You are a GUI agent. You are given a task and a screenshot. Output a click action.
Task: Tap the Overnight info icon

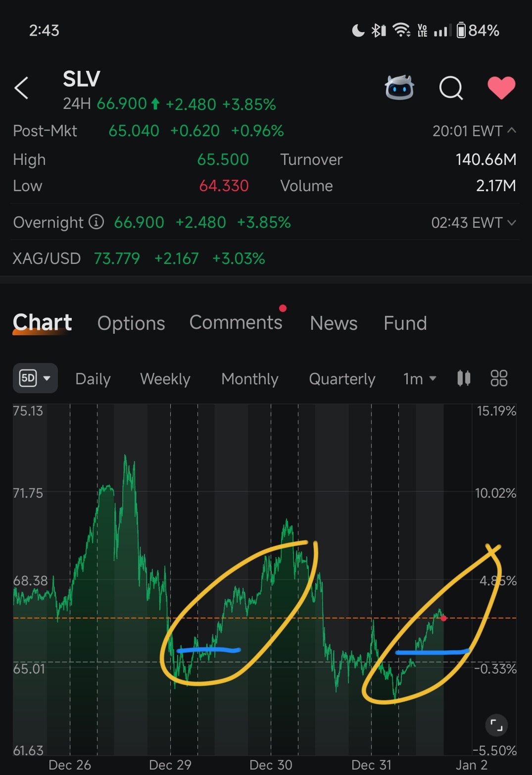pyautogui.click(x=96, y=222)
